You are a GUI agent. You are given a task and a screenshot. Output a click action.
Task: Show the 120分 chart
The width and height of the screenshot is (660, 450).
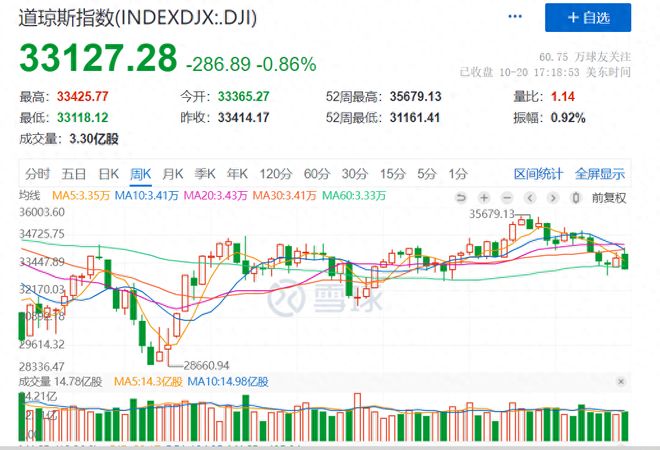pyautogui.click(x=276, y=174)
